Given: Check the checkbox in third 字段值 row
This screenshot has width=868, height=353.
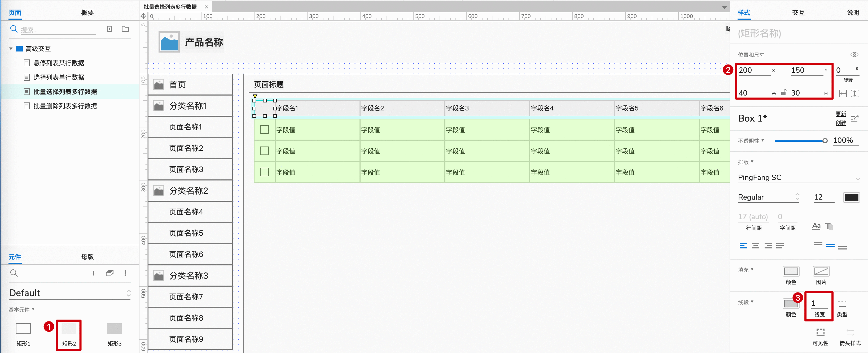Looking at the screenshot, I should tap(265, 172).
